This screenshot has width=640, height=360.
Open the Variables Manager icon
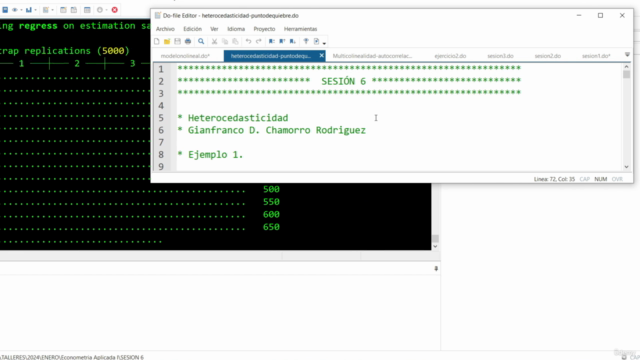pos(87,10)
